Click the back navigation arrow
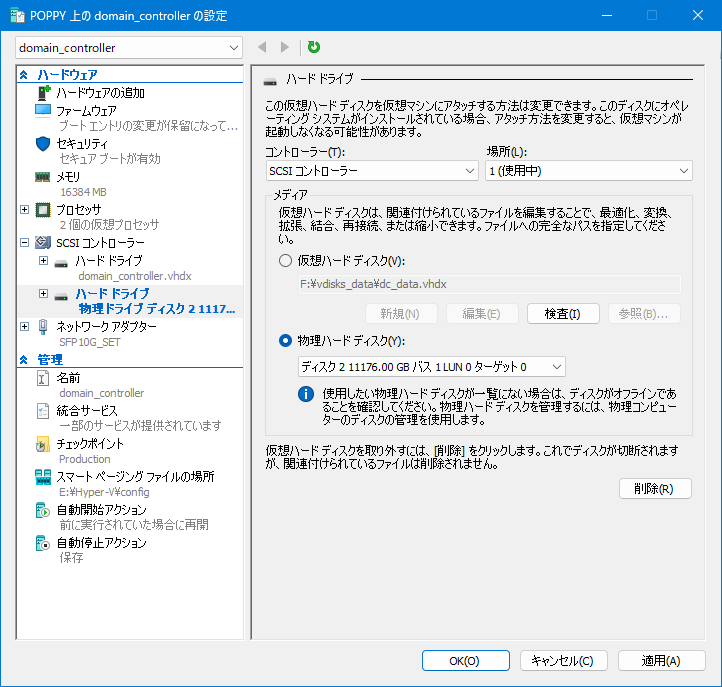Screen dimensions: 722x687 (262, 47)
